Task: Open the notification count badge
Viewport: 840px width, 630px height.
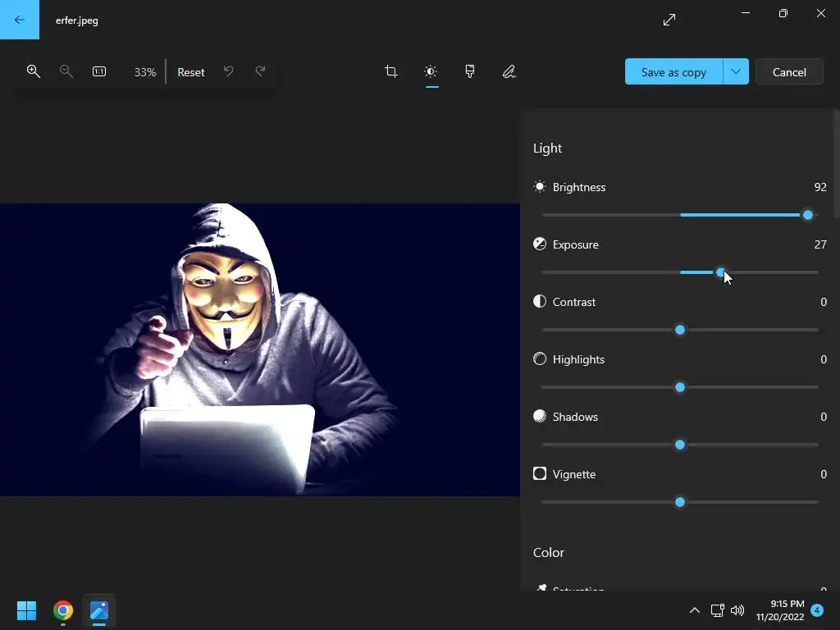Action: click(817, 610)
